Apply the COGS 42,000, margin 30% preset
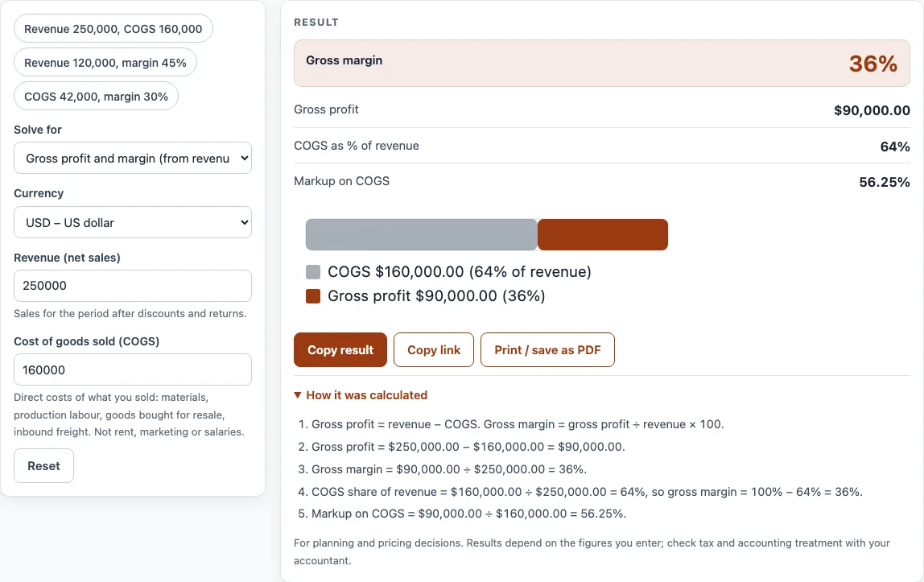 coord(96,96)
